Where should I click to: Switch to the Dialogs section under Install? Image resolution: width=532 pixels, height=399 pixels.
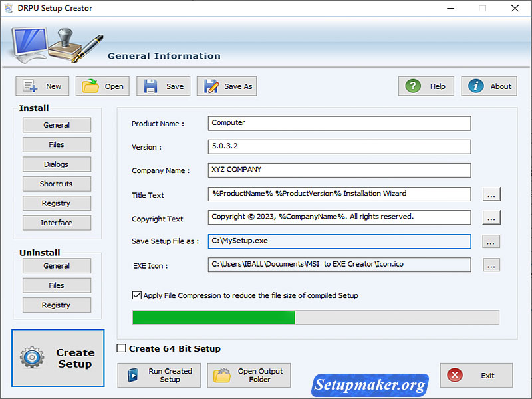pyautogui.click(x=57, y=164)
